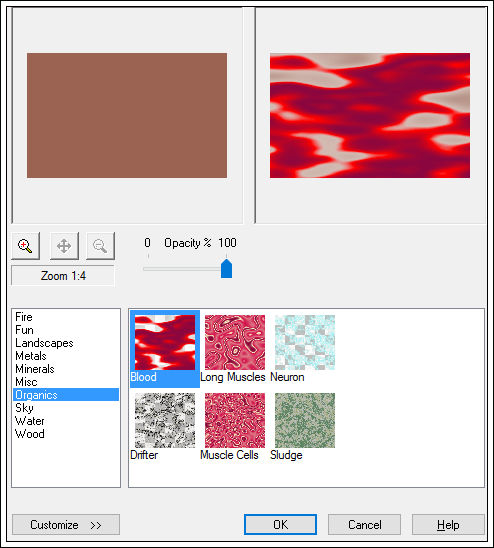Open the Metals category

click(31, 356)
